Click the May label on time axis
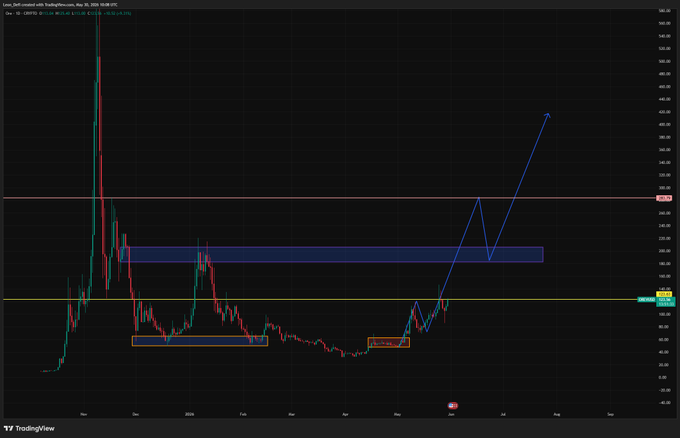The width and height of the screenshot is (680, 438). click(x=397, y=414)
